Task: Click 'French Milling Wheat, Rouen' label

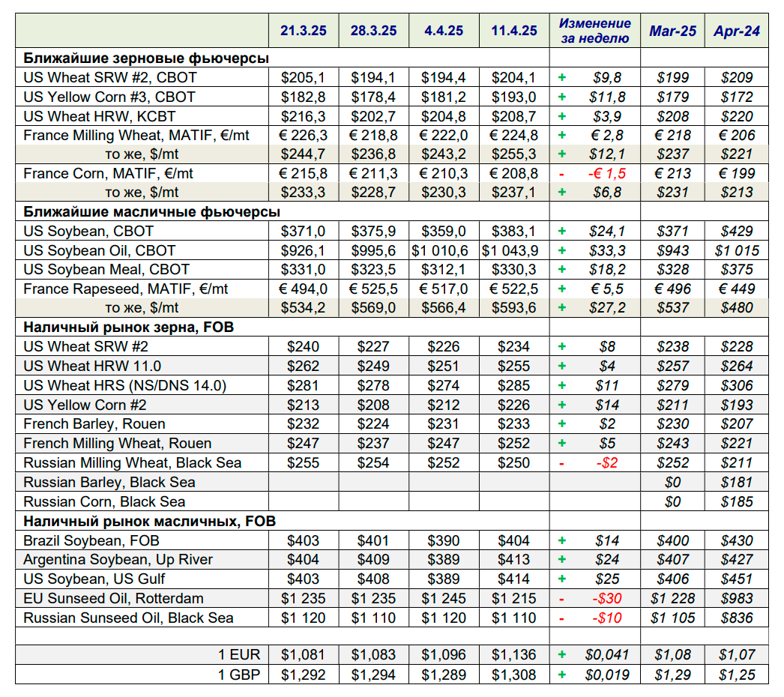Action: pos(118,444)
